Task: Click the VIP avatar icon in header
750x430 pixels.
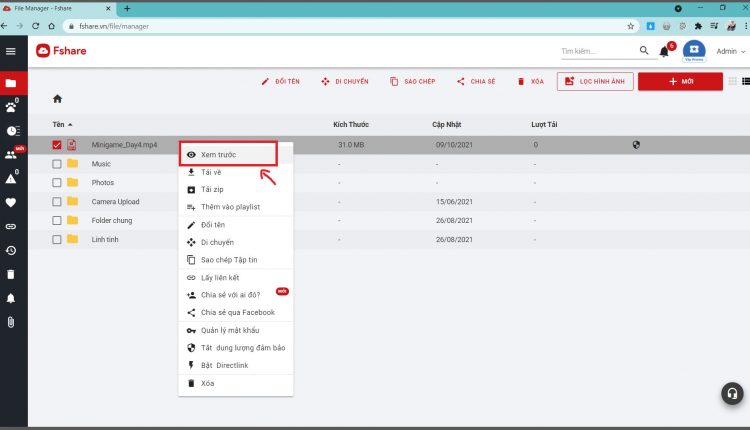Action: (694, 51)
